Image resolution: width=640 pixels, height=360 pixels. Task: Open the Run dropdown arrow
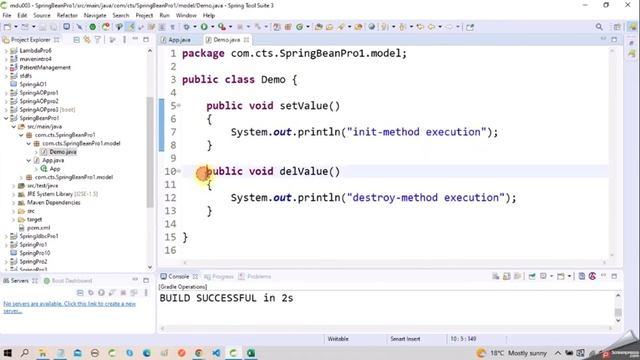tap(212, 27)
